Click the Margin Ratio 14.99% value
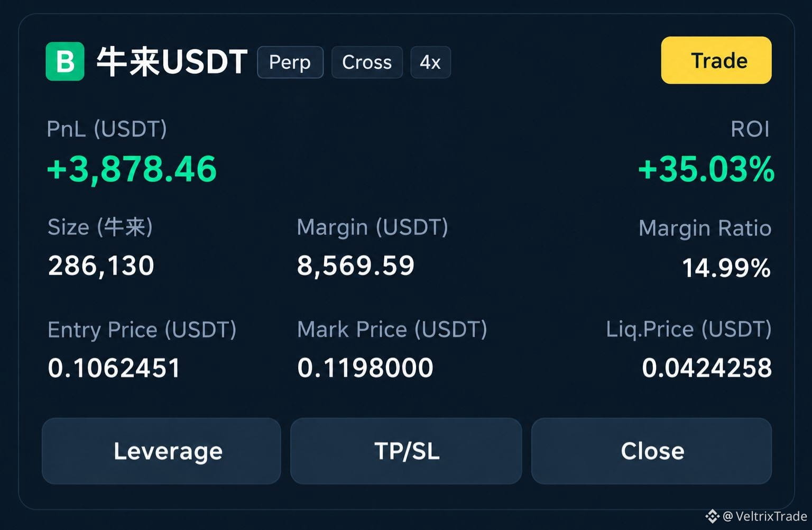Screen dimensions: 812x530 pos(726,268)
